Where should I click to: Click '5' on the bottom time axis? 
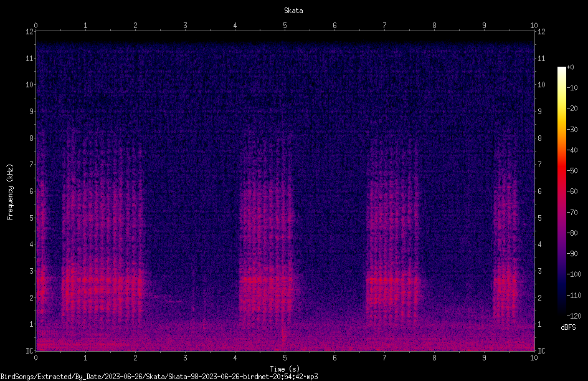285,358
